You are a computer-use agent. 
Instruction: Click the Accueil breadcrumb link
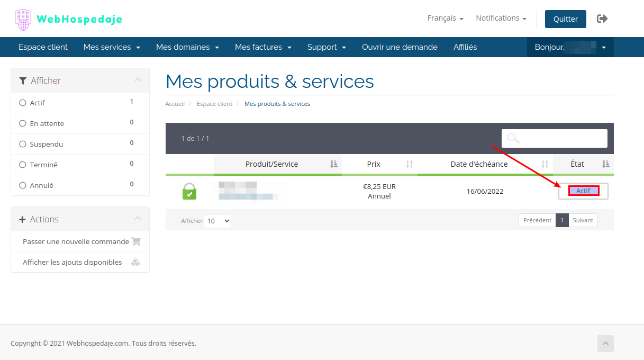click(x=175, y=104)
